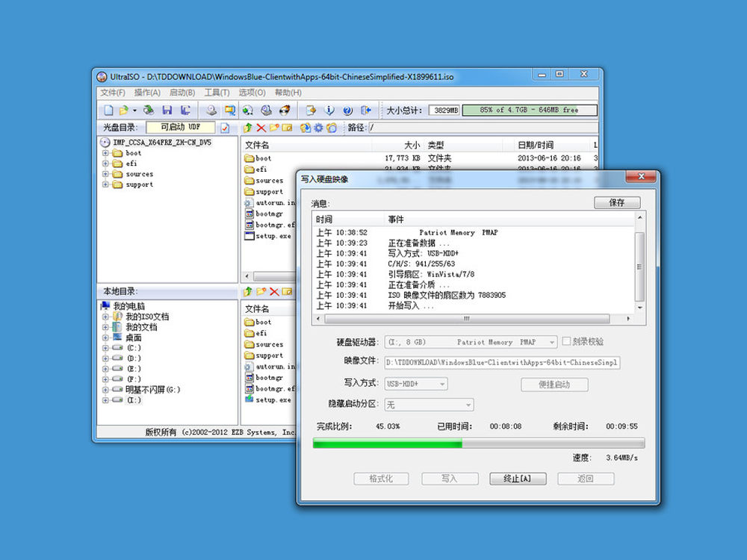Click the 便捷启动 button
The height and width of the screenshot is (560, 747).
(x=554, y=385)
